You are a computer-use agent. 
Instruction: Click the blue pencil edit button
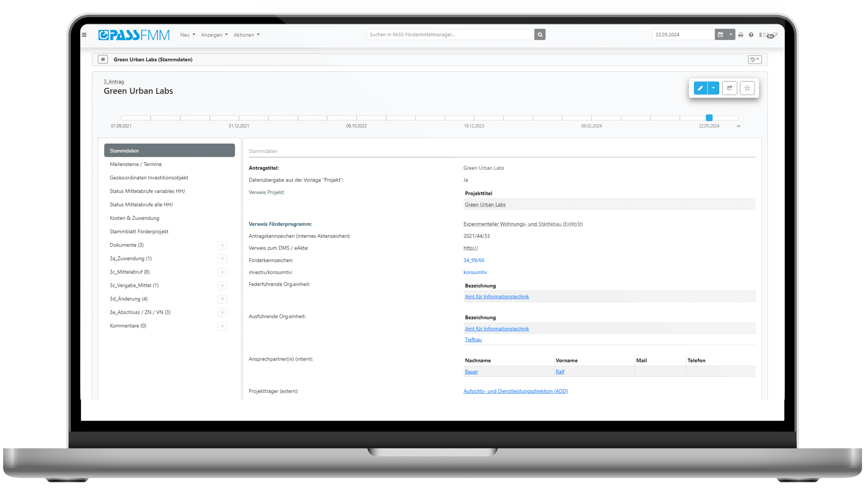(700, 88)
